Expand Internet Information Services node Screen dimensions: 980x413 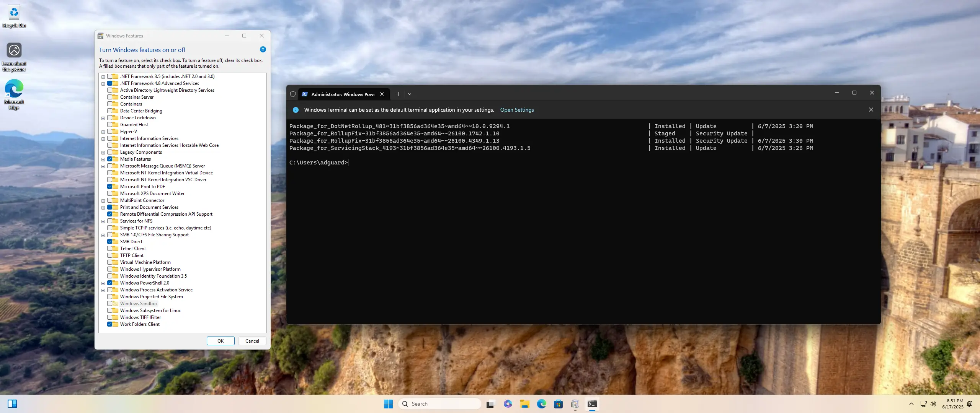pos(103,139)
